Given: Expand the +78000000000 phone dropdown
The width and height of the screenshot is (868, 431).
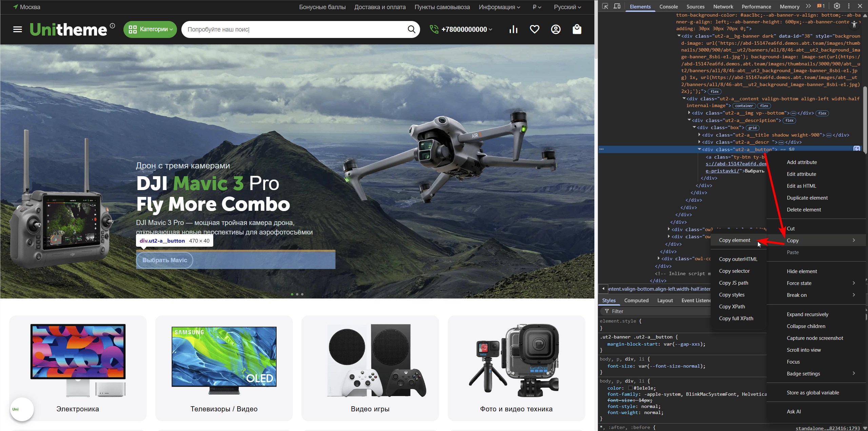Looking at the screenshot, I should pyautogui.click(x=467, y=29).
